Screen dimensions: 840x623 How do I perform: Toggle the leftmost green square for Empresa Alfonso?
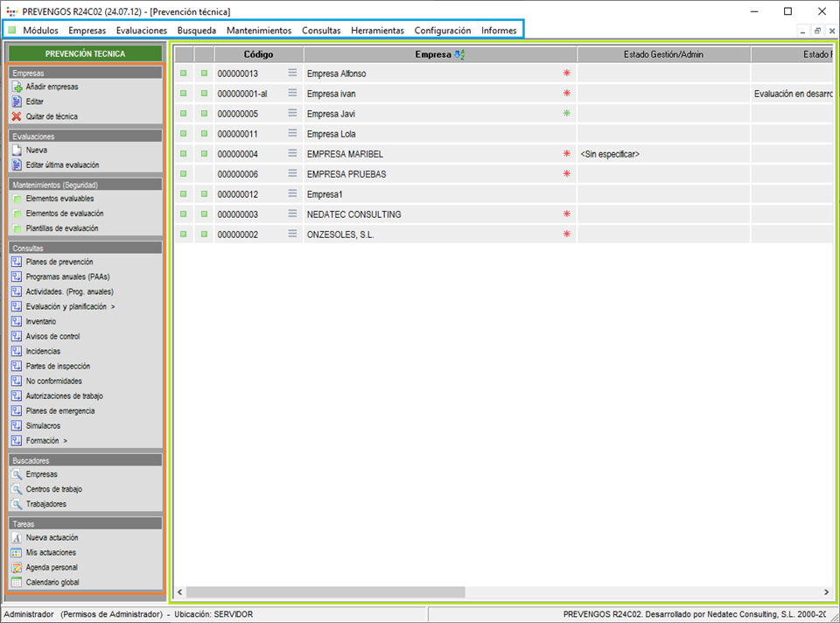(184, 73)
